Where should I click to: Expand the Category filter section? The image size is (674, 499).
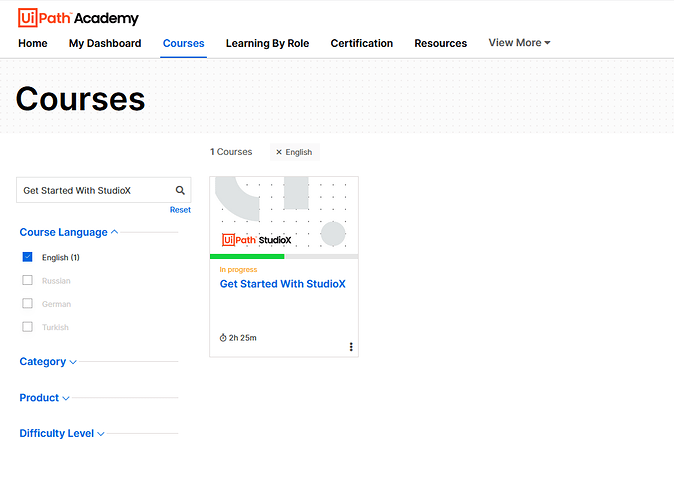(48, 361)
